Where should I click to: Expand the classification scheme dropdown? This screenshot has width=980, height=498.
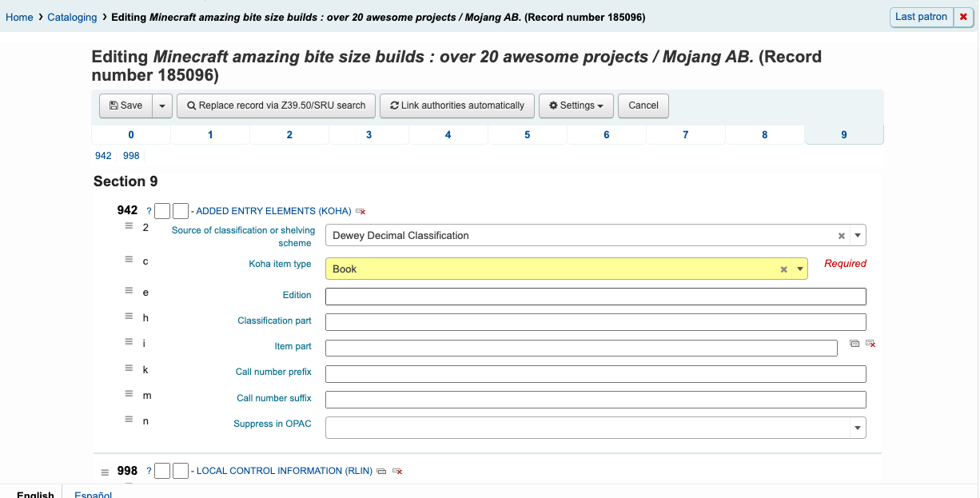coord(857,236)
